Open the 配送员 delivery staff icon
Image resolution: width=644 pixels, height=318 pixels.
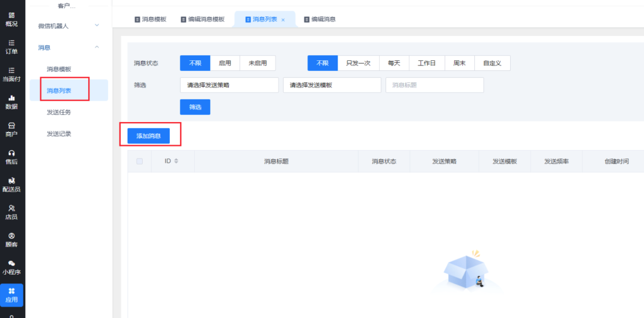pos(12,184)
